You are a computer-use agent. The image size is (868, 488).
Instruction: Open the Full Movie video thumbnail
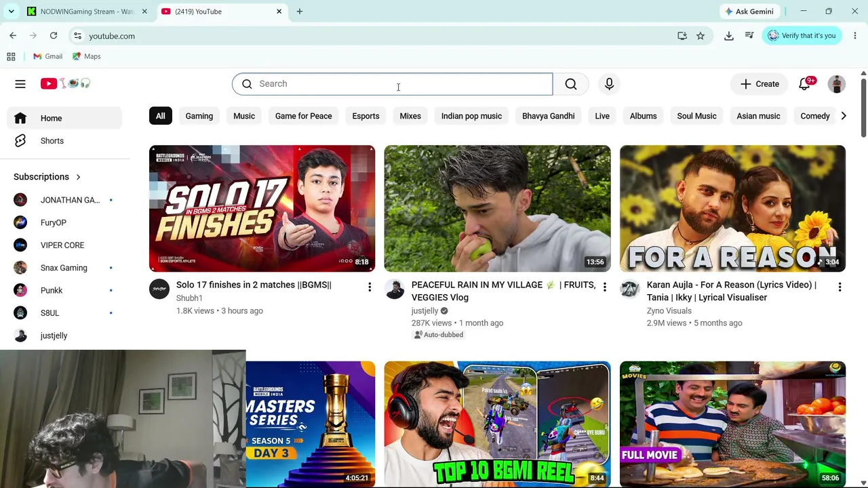point(732,424)
